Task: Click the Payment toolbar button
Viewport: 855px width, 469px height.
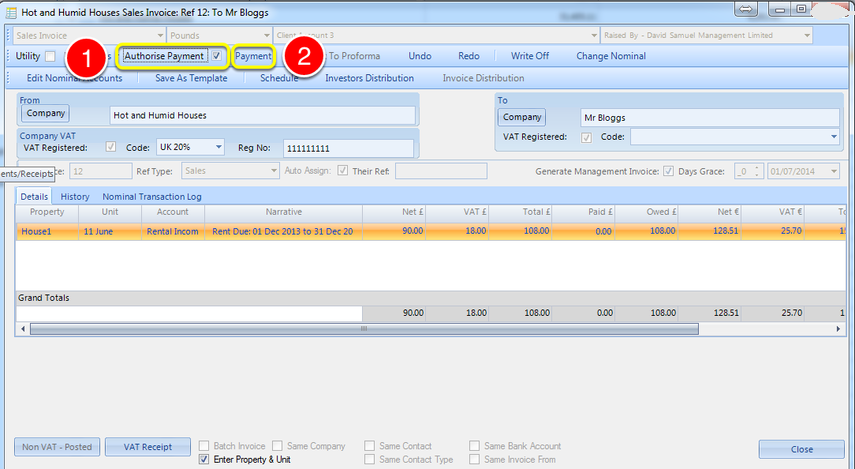Action: point(253,56)
